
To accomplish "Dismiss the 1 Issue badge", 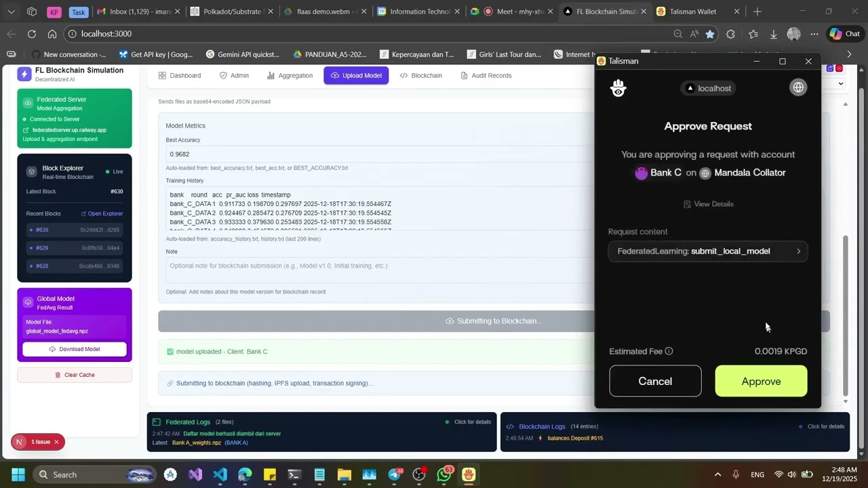I will 56,442.
